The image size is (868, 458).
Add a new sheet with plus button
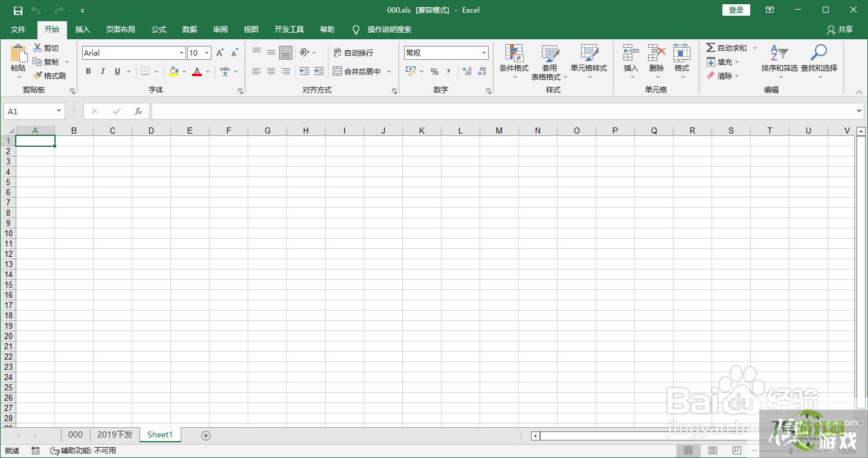206,435
